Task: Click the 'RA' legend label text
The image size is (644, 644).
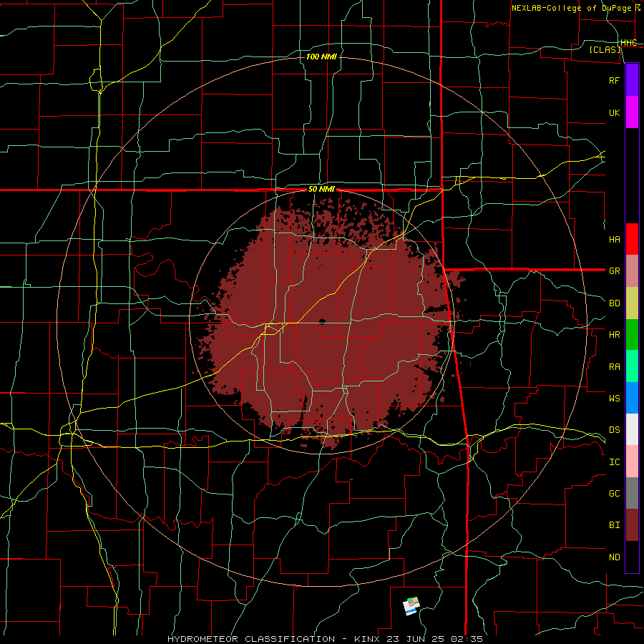Action: pyautogui.click(x=614, y=367)
